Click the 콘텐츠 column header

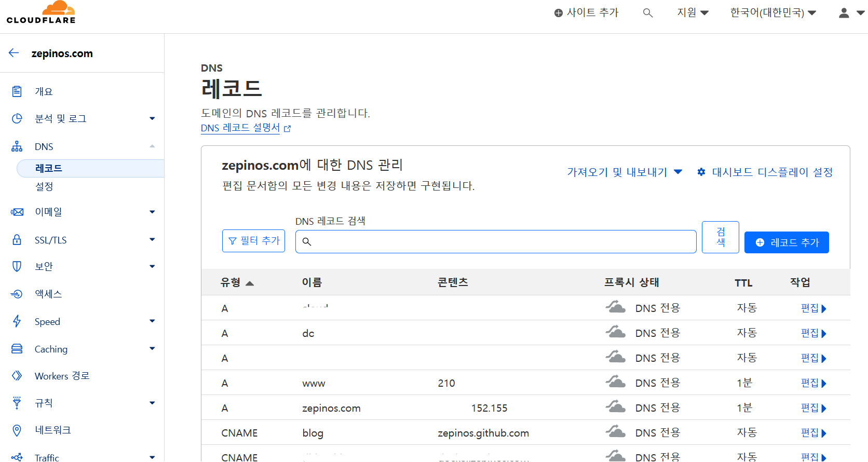pos(453,282)
